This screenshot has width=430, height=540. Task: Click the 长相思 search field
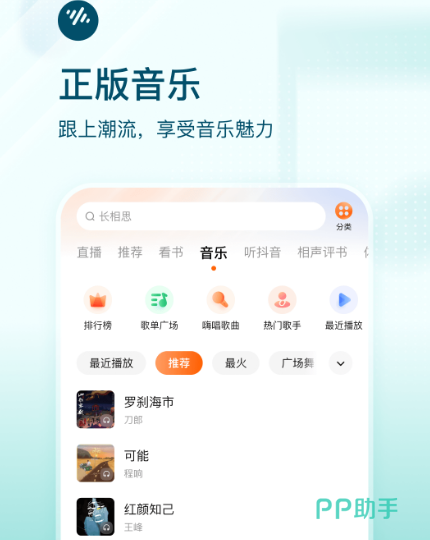(201, 216)
